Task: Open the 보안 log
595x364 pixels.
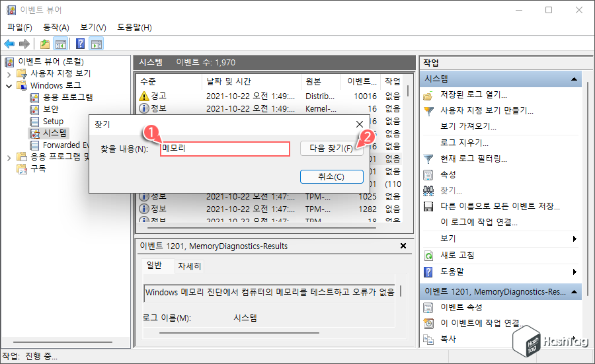Action: click(51, 109)
